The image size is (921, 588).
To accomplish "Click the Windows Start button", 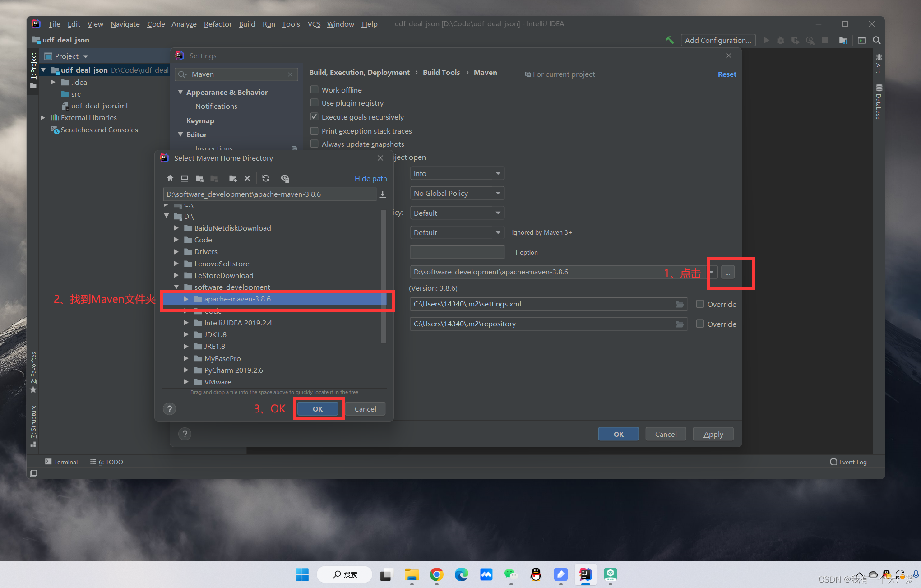I will 302,574.
